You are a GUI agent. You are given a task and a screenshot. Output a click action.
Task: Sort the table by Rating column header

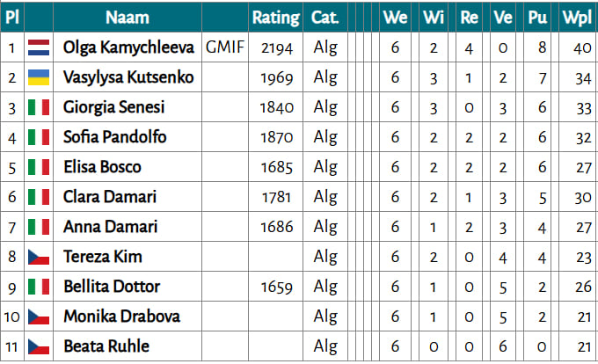point(275,17)
